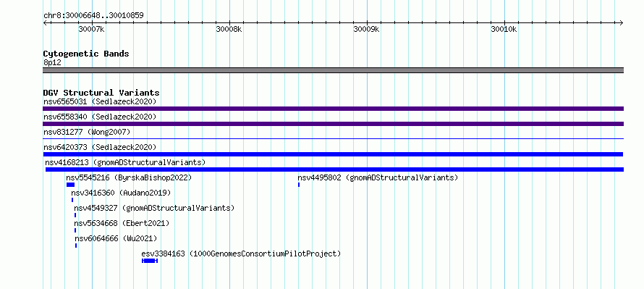This screenshot has width=644, height=289.
Task: Click the blue marker under nsv5634668
Action: [x=75, y=230]
